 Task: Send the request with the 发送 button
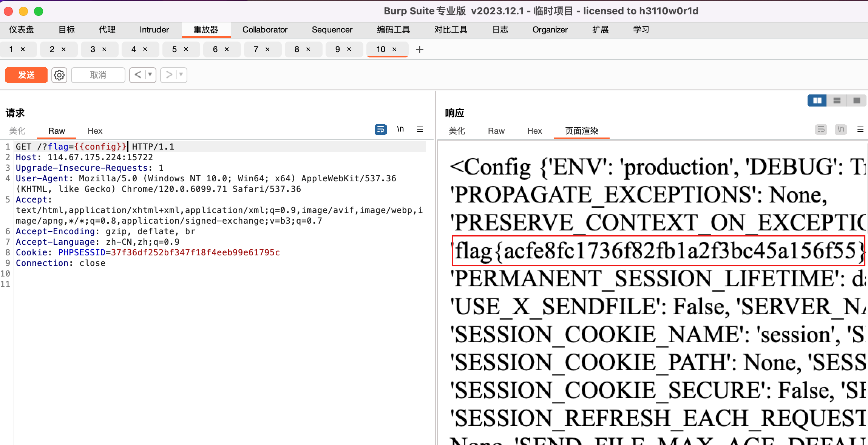[x=26, y=75]
